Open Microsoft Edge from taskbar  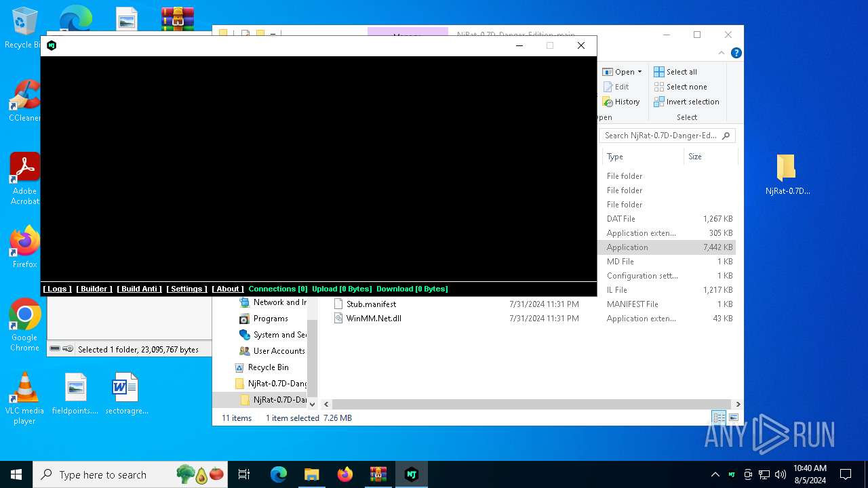(x=279, y=474)
